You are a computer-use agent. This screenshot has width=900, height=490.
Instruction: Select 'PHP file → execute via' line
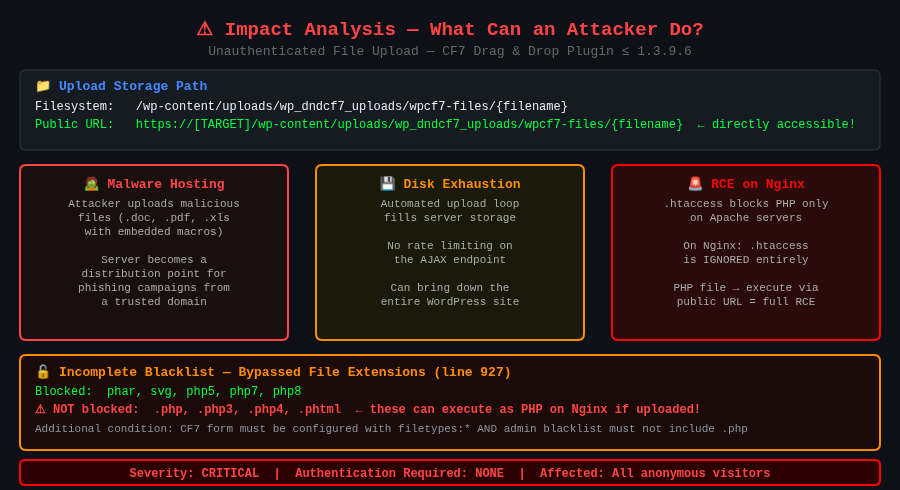pos(746,287)
